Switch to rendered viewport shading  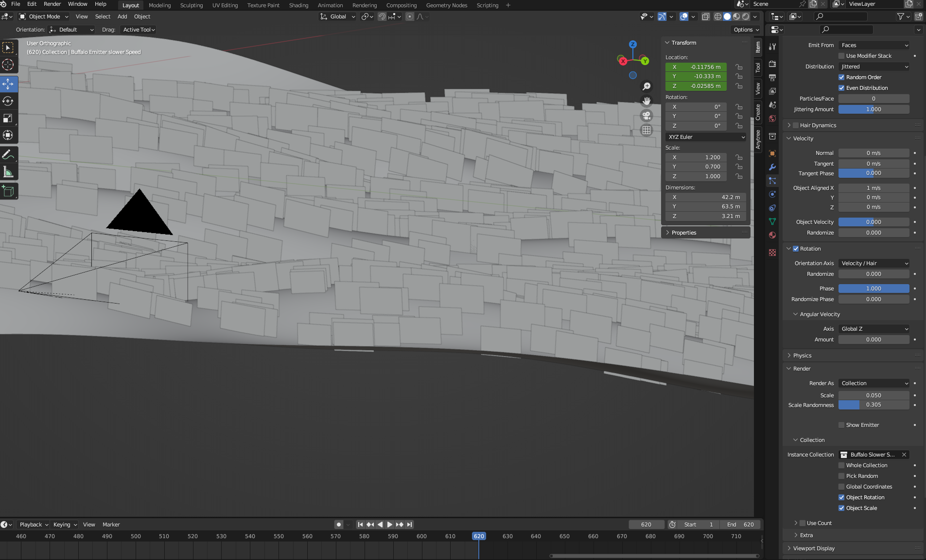pos(746,17)
